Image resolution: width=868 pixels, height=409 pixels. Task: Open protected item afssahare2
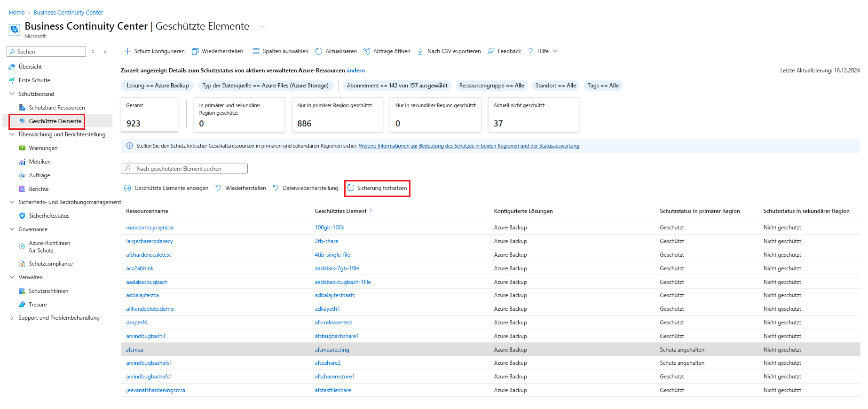point(328,363)
